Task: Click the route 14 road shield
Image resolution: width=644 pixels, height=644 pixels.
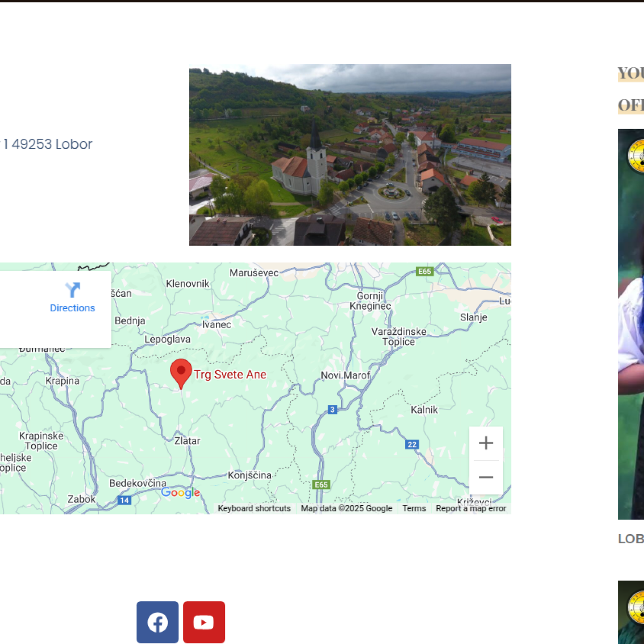Action: [124, 500]
